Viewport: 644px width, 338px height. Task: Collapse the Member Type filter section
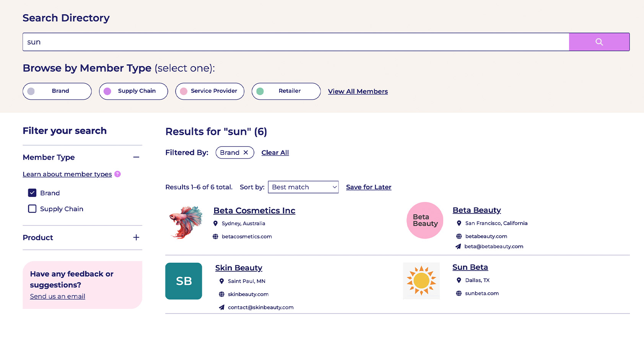(x=136, y=157)
